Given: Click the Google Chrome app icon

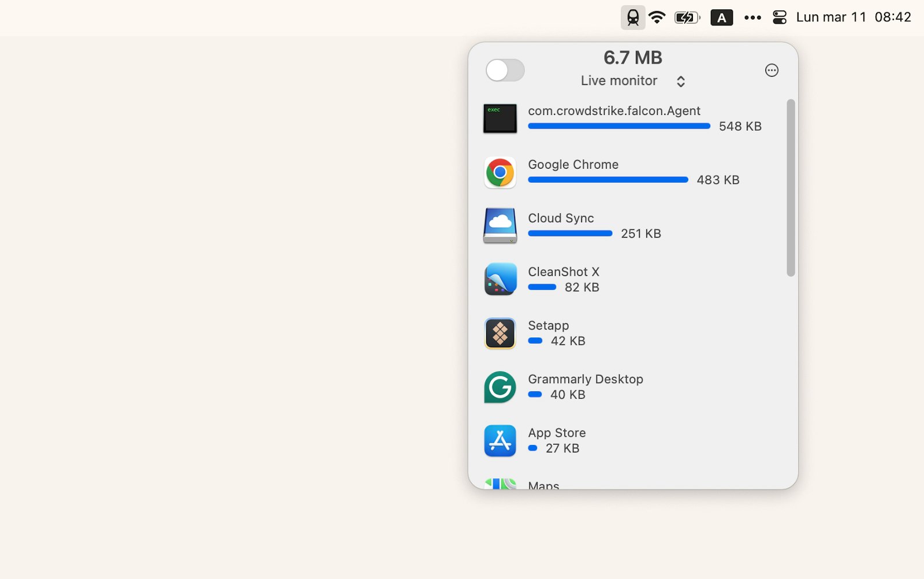Looking at the screenshot, I should (x=500, y=172).
